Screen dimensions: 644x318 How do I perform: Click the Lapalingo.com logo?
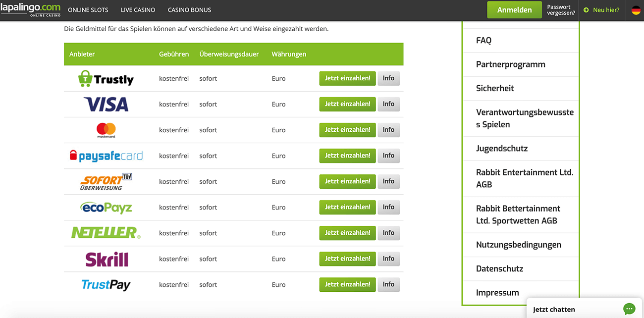30,10
